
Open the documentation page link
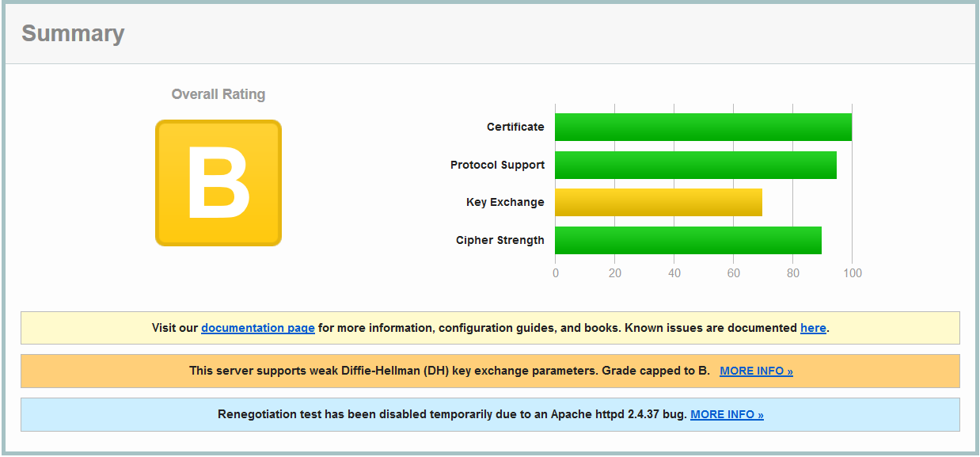pyautogui.click(x=258, y=328)
